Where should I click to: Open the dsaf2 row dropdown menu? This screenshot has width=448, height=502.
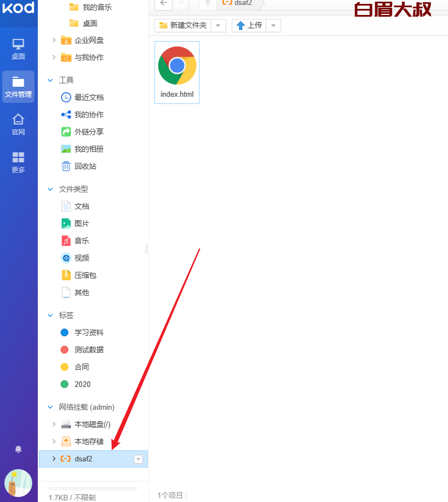point(138,459)
